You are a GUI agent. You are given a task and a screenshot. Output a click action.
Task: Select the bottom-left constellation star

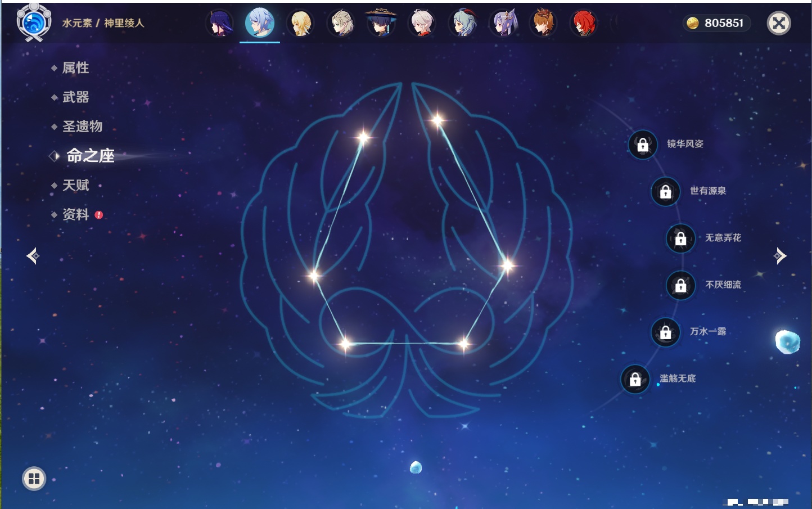click(345, 343)
